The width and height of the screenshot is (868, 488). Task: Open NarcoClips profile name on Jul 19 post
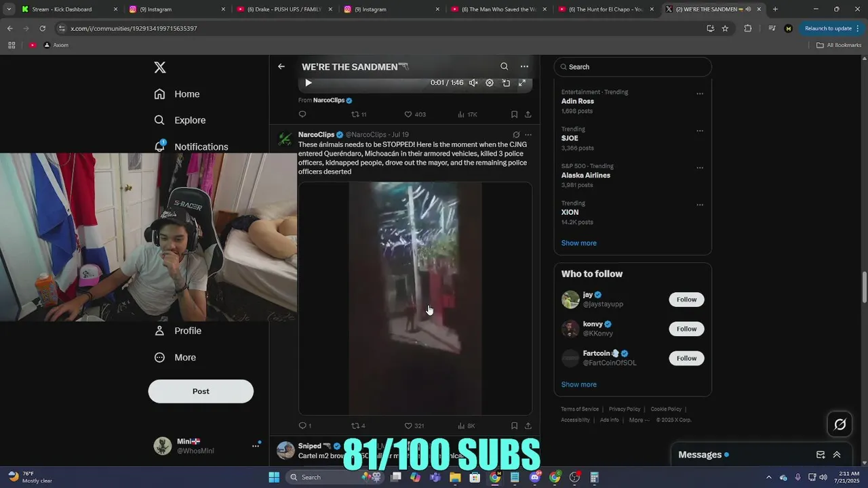316,134
